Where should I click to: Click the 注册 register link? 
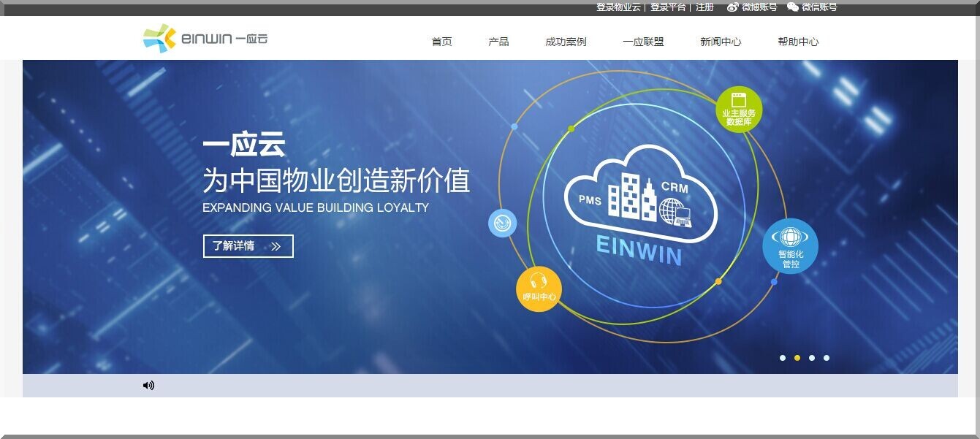tap(706, 7)
